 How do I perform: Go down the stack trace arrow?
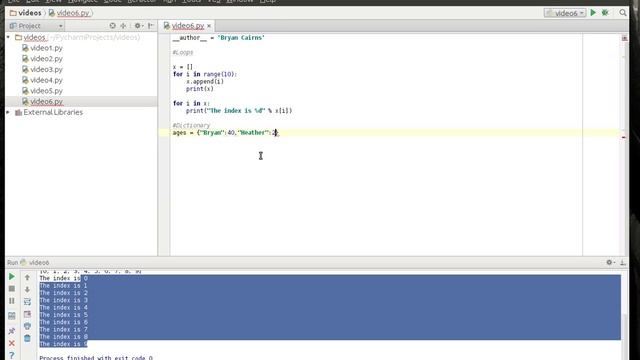pos(27,289)
